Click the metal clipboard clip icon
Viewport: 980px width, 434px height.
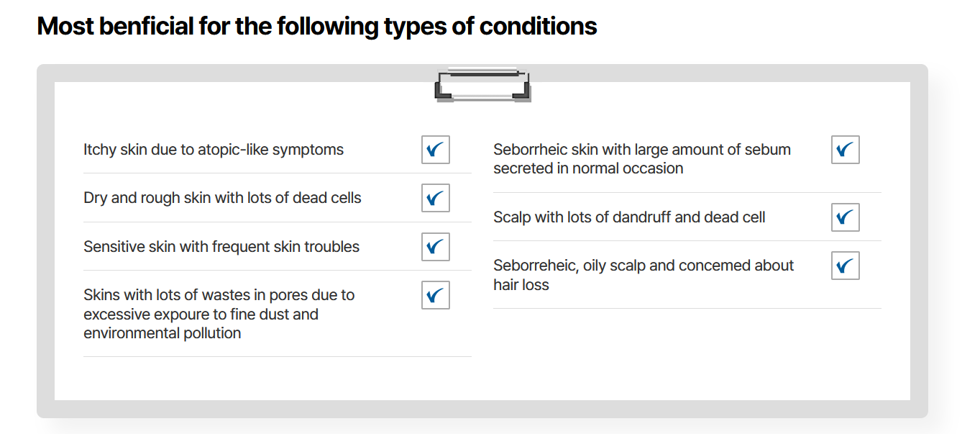(482, 85)
